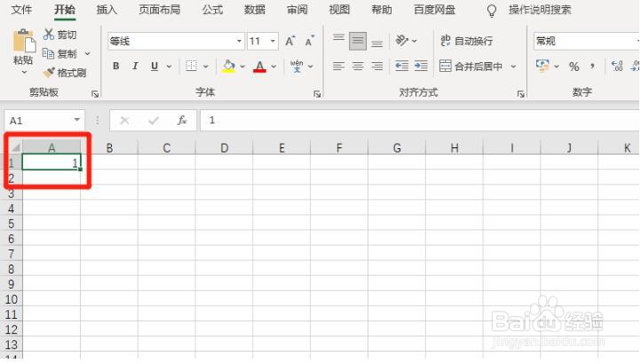Toggle Underline formatting
The image size is (641, 364).
(154, 66)
